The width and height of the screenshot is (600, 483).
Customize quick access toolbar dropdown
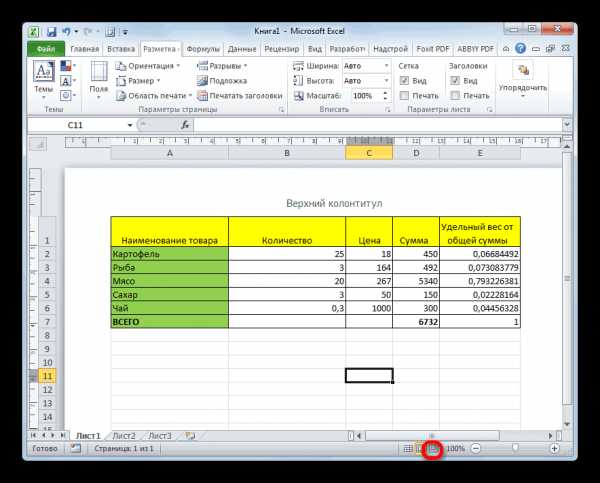(x=125, y=32)
